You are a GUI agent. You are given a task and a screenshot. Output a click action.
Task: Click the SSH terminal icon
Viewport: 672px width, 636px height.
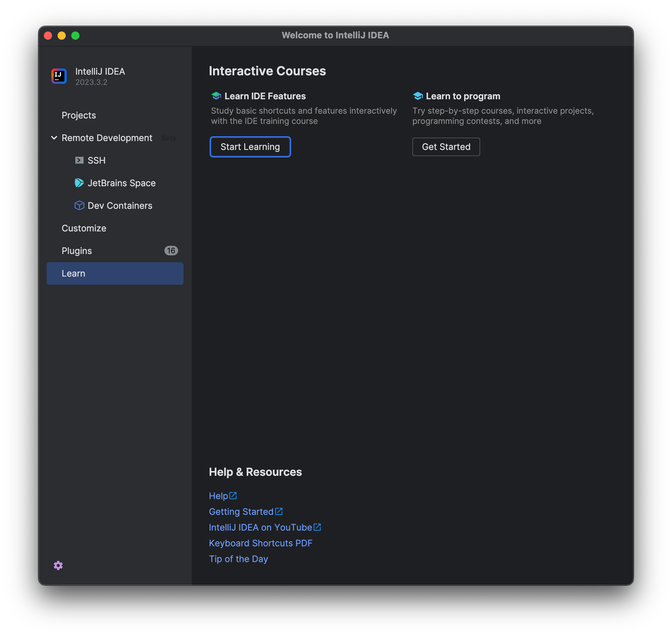point(79,160)
